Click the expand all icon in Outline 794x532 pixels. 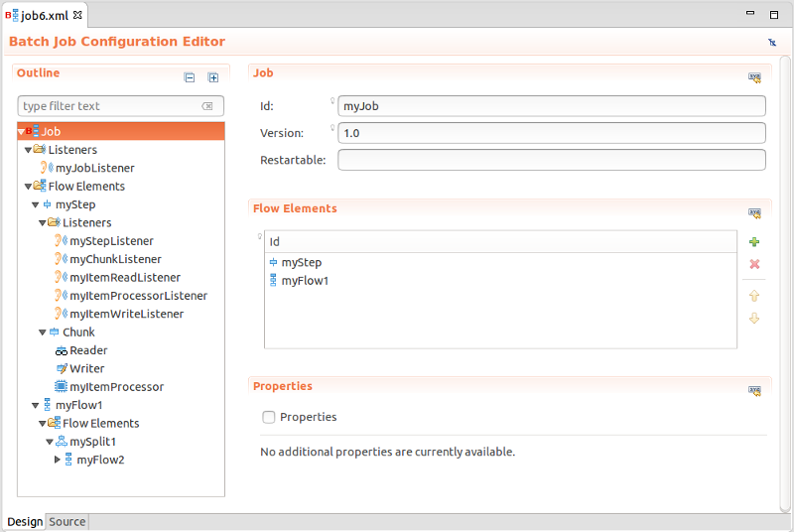[x=212, y=77]
